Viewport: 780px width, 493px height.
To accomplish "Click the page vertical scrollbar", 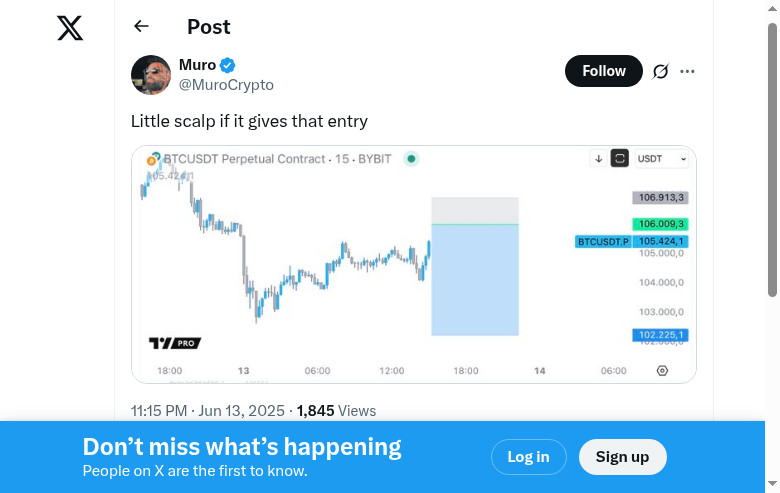I will pos(772,160).
